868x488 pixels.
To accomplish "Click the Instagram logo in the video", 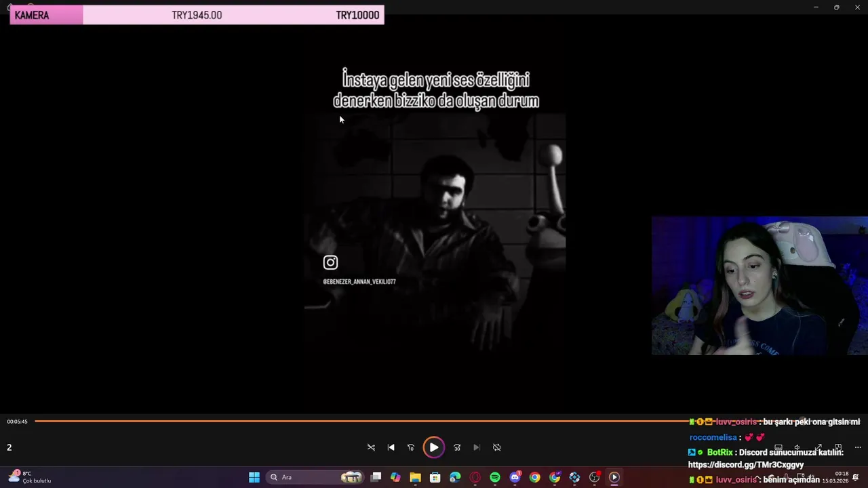I will pyautogui.click(x=330, y=262).
